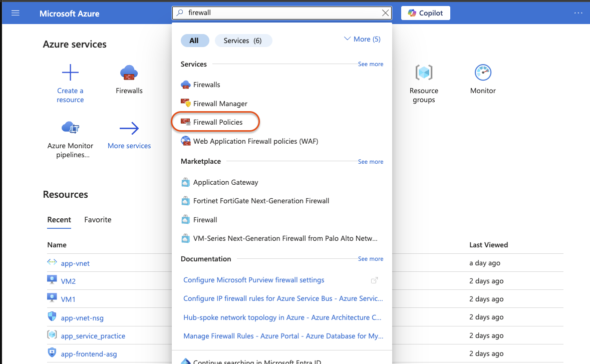Open the VM1 resource
590x364 pixels.
click(68, 299)
